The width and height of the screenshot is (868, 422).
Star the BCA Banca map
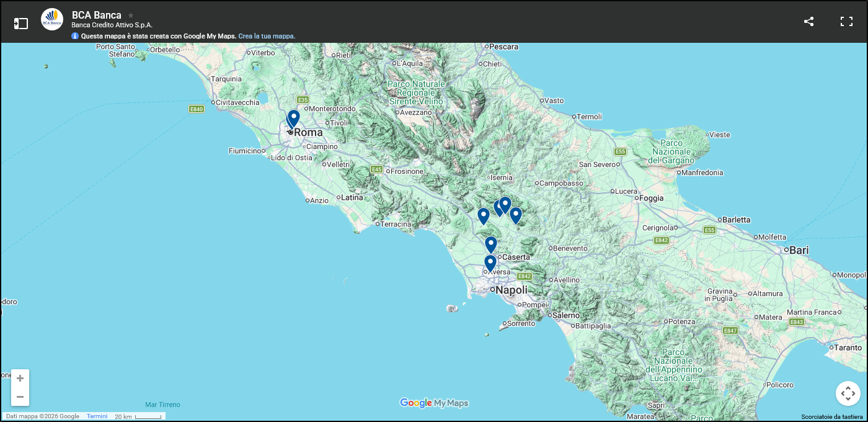(x=130, y=16)
